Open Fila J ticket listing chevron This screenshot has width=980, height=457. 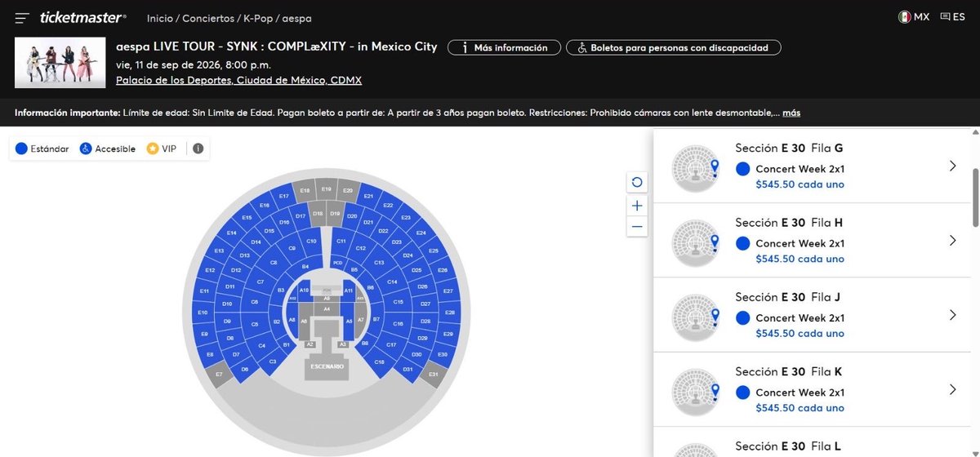click(x=952, y=315)
